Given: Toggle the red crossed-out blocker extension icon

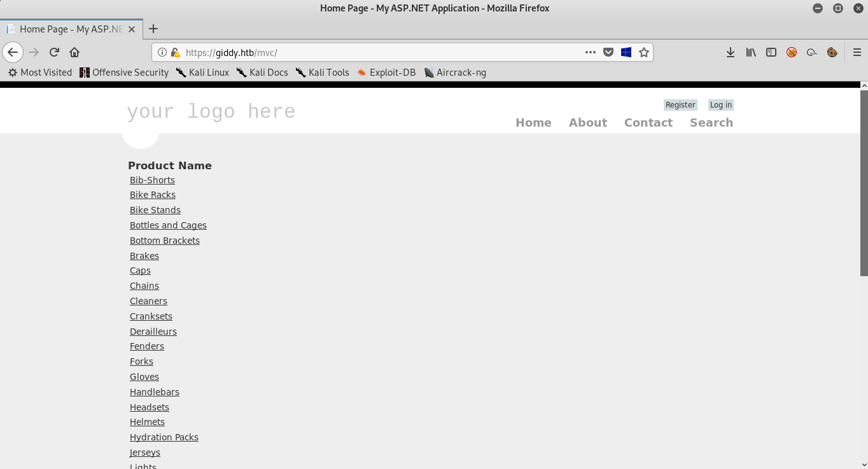Looking at the screenshot, I should 792,52.
